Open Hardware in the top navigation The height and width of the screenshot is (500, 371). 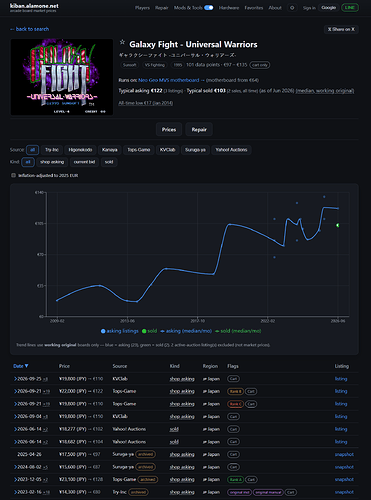(x=229, y=8)
